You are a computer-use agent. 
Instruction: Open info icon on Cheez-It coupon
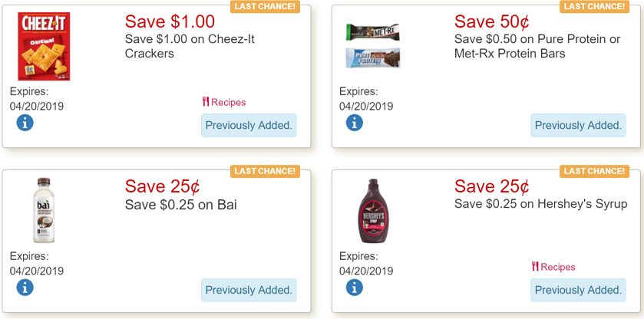[x=25, y=123]
